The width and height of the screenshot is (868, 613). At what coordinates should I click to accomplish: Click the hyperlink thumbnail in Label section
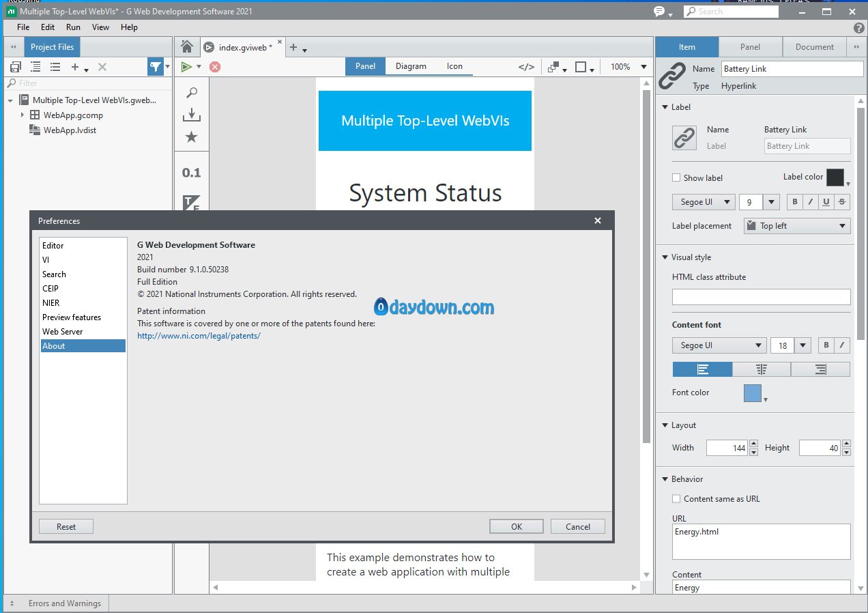click(x=684, y=138)
